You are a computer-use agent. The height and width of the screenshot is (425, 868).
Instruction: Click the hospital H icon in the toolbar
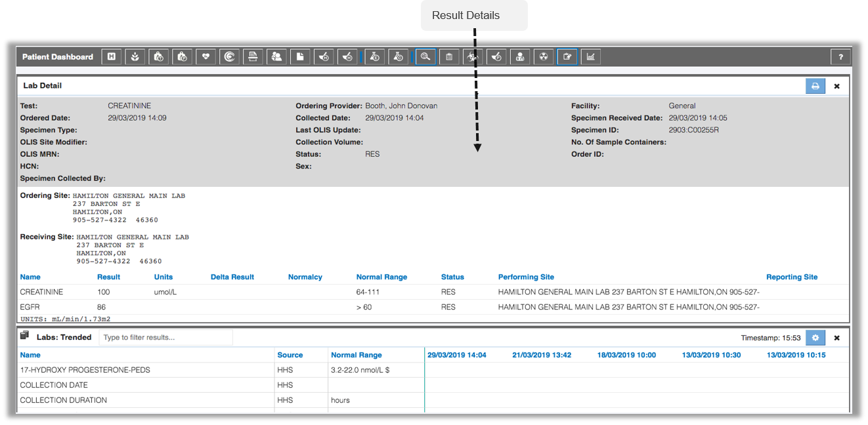[x=111, y=56]
